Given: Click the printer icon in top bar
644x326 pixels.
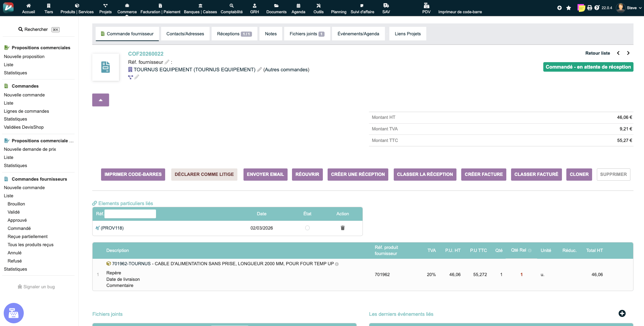Looking at the screenshot, I should click(x=590, y=8).
